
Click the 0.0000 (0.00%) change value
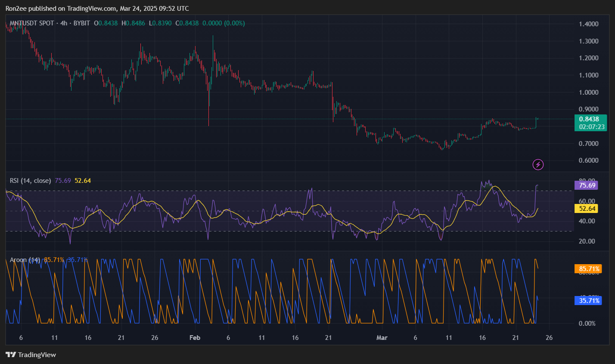coord(224,23)
